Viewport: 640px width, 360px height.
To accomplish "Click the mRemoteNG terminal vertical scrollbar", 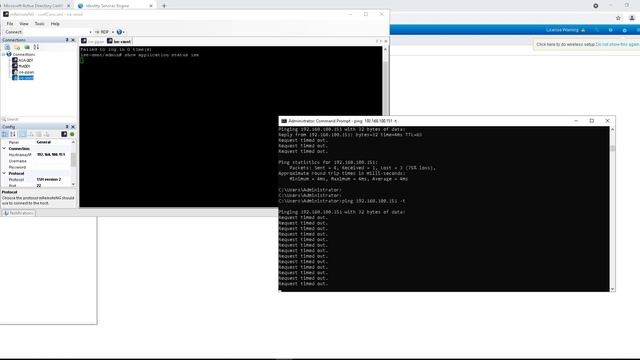I will [x=385, y=82].
